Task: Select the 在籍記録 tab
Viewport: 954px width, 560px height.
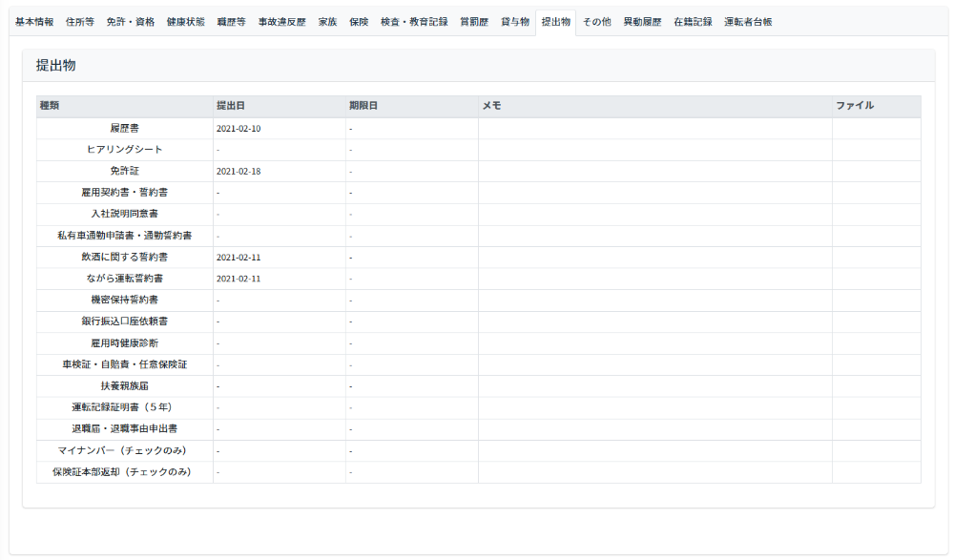Action: pos(693,22)
